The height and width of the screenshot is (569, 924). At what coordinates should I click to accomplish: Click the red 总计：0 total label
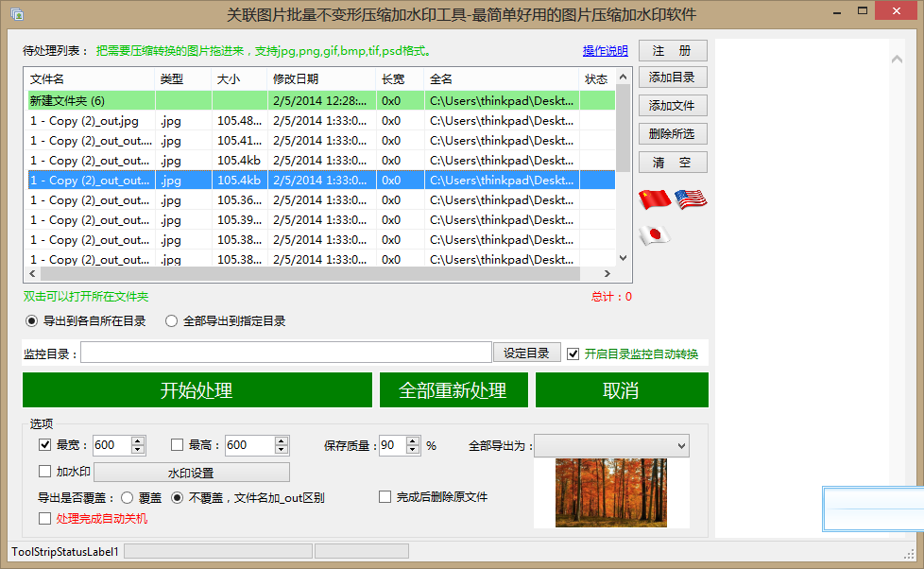coord(611,297)
